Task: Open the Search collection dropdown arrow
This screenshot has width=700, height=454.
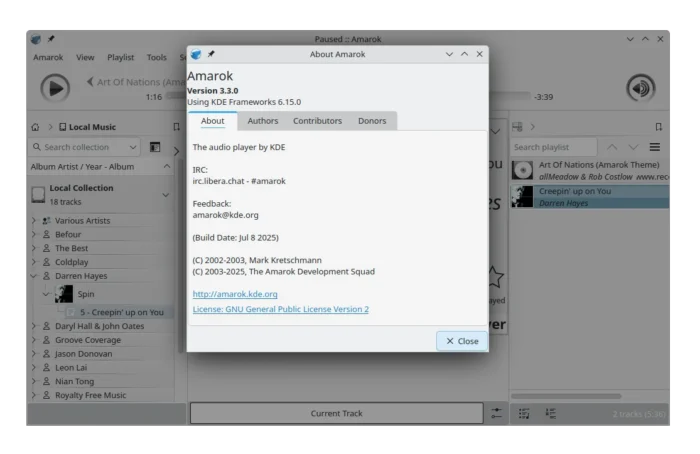Action: pyautogui.click(x=133, y=147)
